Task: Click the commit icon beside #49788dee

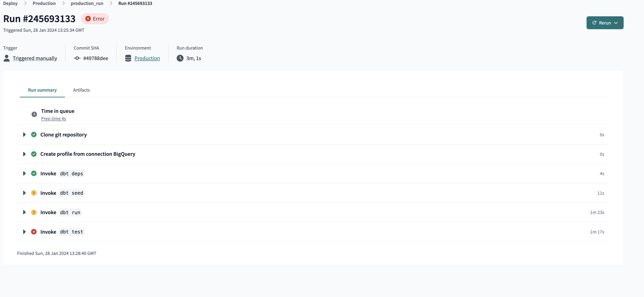Action: point(77,58)
